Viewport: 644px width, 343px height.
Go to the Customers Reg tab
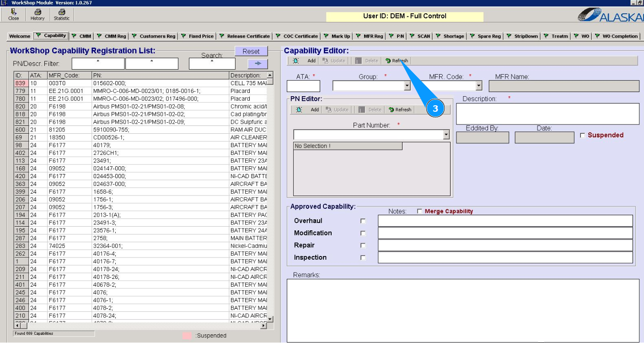[154, 36]
